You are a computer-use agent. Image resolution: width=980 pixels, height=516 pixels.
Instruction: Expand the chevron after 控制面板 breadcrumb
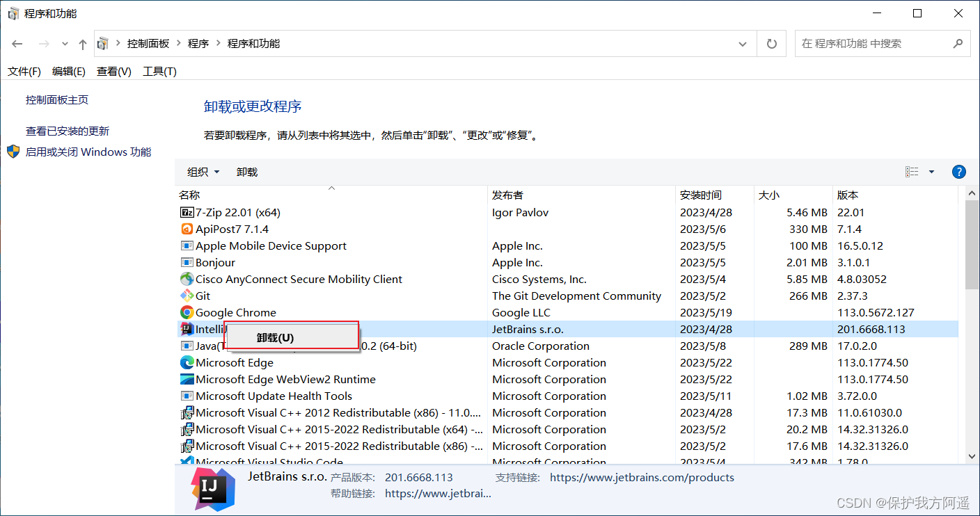tap(179, 44)
